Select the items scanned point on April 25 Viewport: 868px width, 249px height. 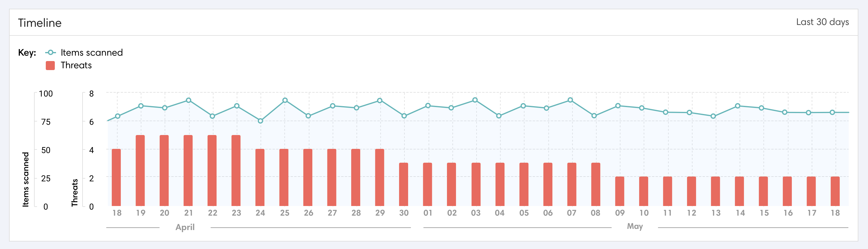[x=285, y=100]
